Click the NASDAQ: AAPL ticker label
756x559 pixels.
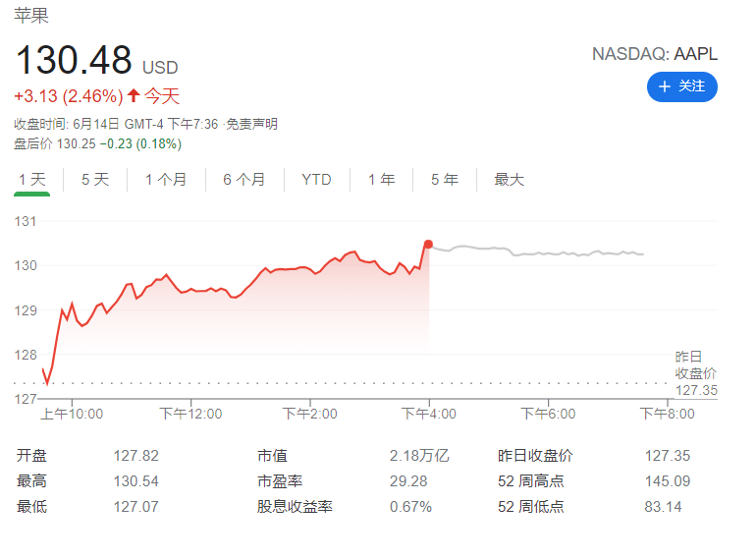(x=654, y=54)
